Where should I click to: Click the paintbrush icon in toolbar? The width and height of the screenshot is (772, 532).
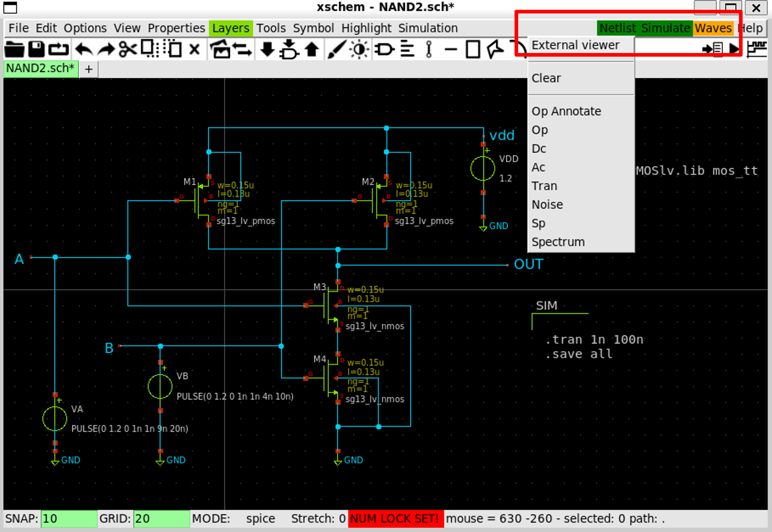(x=337, y=50)
